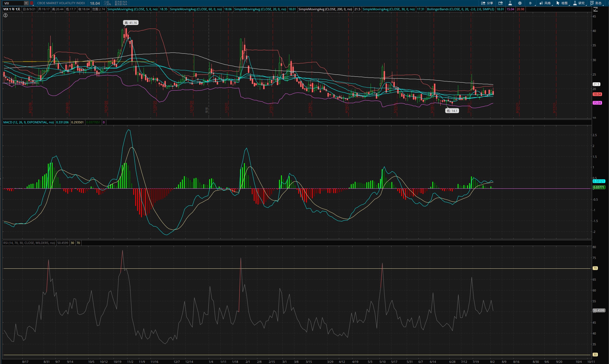609x364 pixels.
Task: Click the chart scale icon above price axis
Action: (595, 9)
